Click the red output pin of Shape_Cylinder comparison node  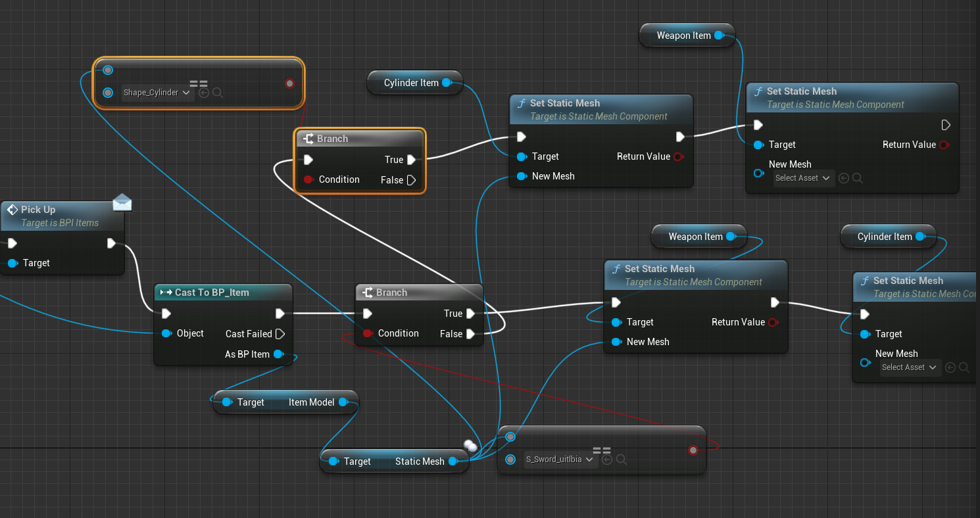coord(289,83)
